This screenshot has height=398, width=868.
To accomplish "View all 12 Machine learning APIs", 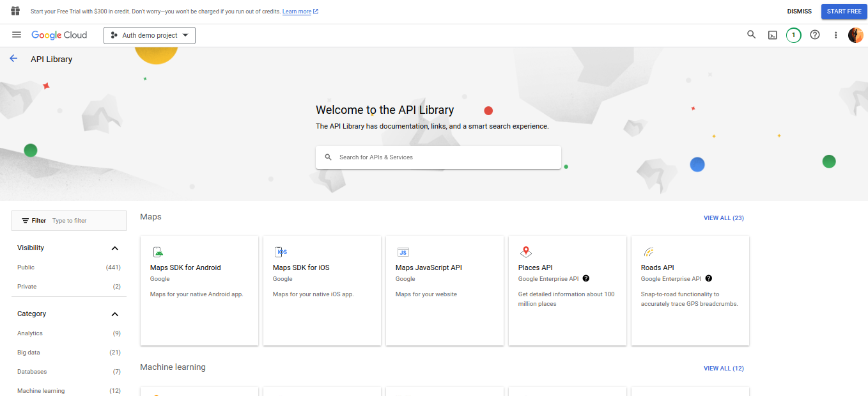I will coord(724,369).
